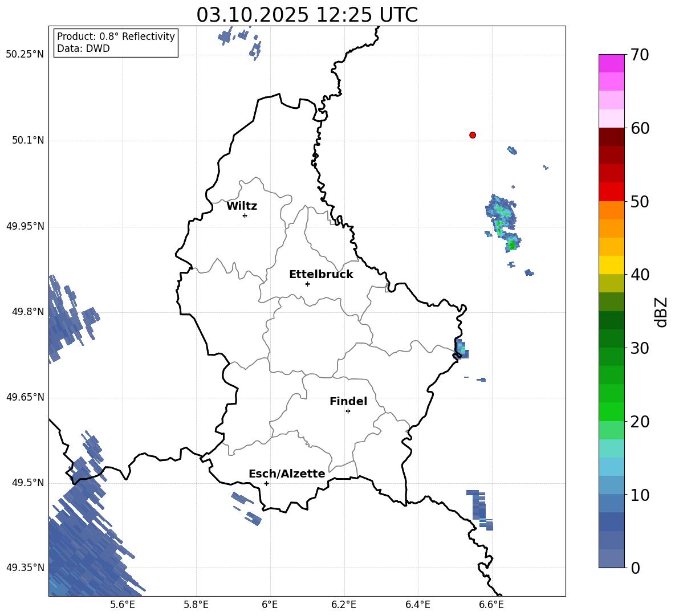Click the 6.4°E longitude label
The height and width of the screenshot is (616, 675).
417,605
